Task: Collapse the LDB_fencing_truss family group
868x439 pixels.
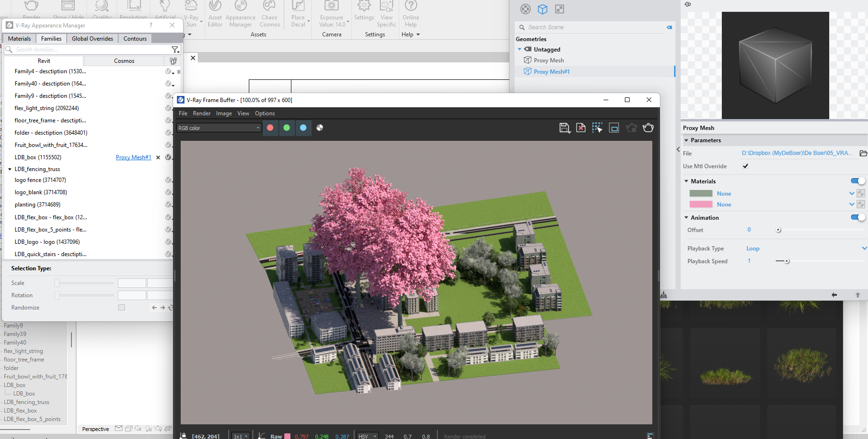Action: point(9,169)
